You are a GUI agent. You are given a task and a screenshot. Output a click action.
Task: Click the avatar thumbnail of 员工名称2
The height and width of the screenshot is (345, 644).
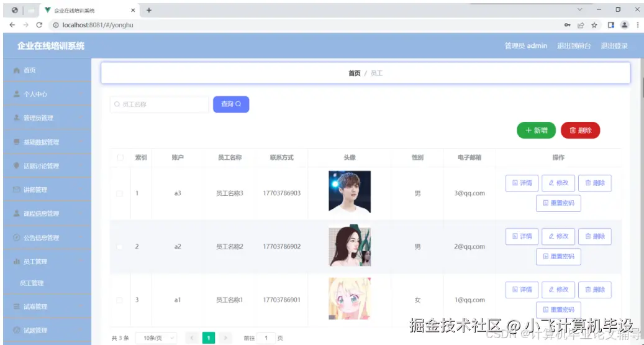pos(350,245)
